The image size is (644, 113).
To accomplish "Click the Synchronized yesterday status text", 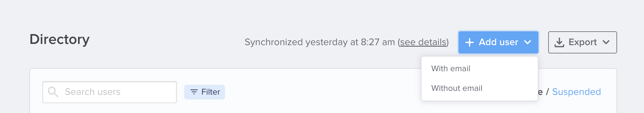I will 320,42.
